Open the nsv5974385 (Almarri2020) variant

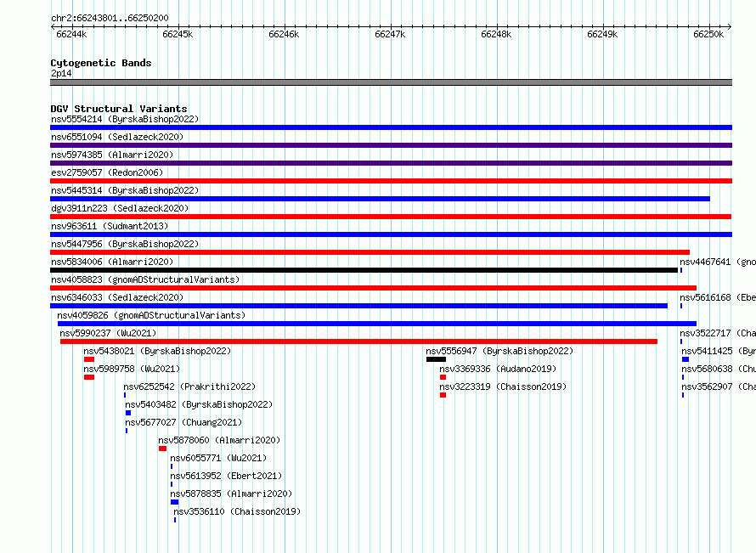(x=112, y=155)
